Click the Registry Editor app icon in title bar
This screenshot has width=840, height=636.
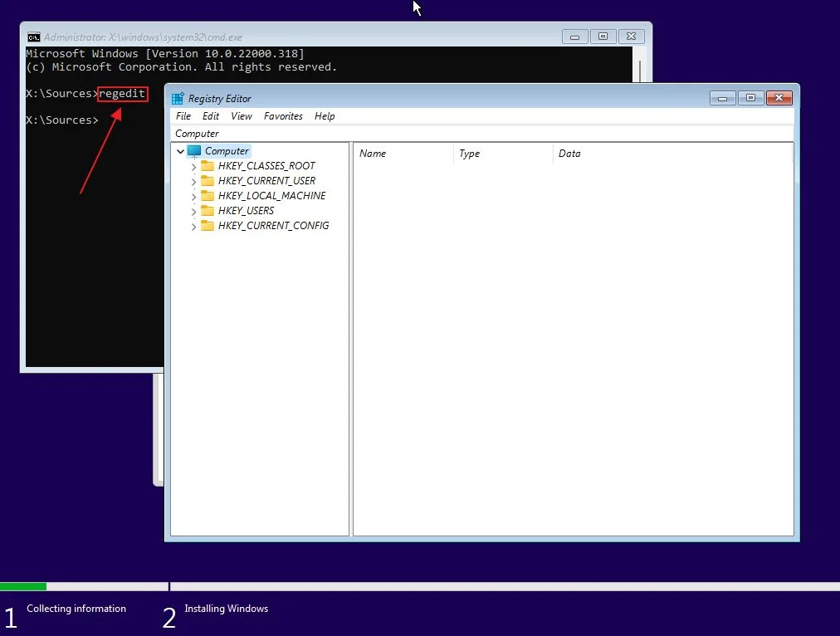tap(178, 98)
